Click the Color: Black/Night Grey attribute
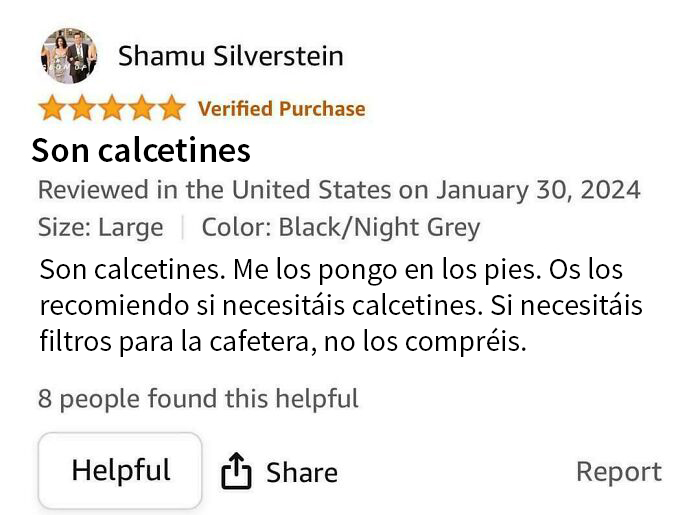The width and height of the screenshot is (700, 515). 341,227
